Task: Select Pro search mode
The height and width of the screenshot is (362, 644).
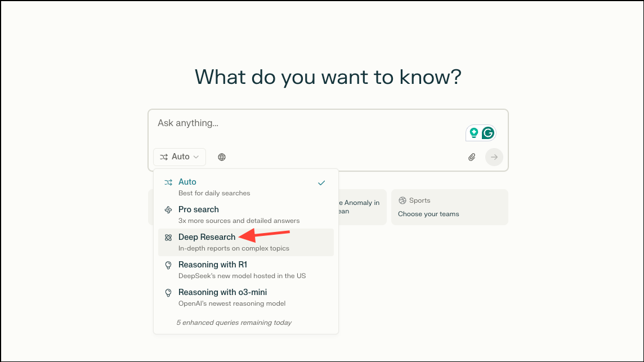Action: (198, 209)
